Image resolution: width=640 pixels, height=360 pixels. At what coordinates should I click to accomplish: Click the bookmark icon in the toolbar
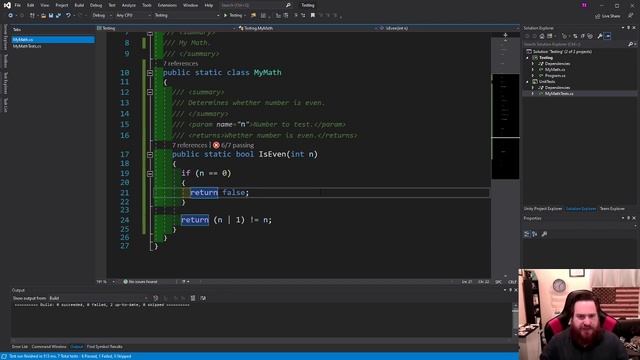click(313, 16)
